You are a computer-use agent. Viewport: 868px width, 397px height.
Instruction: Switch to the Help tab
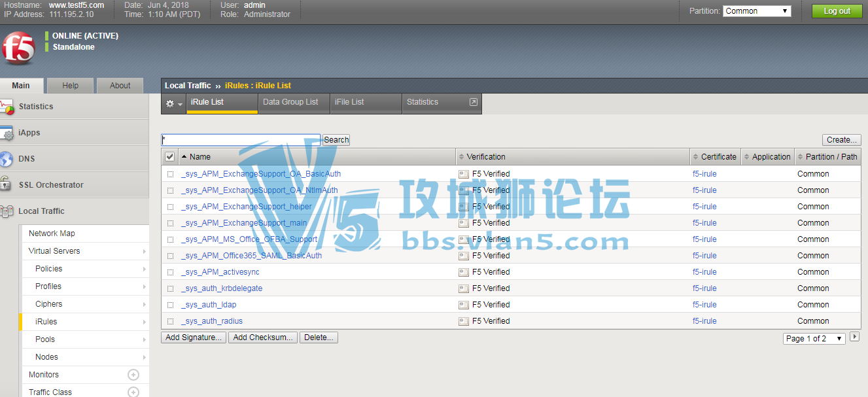point(71,86)
